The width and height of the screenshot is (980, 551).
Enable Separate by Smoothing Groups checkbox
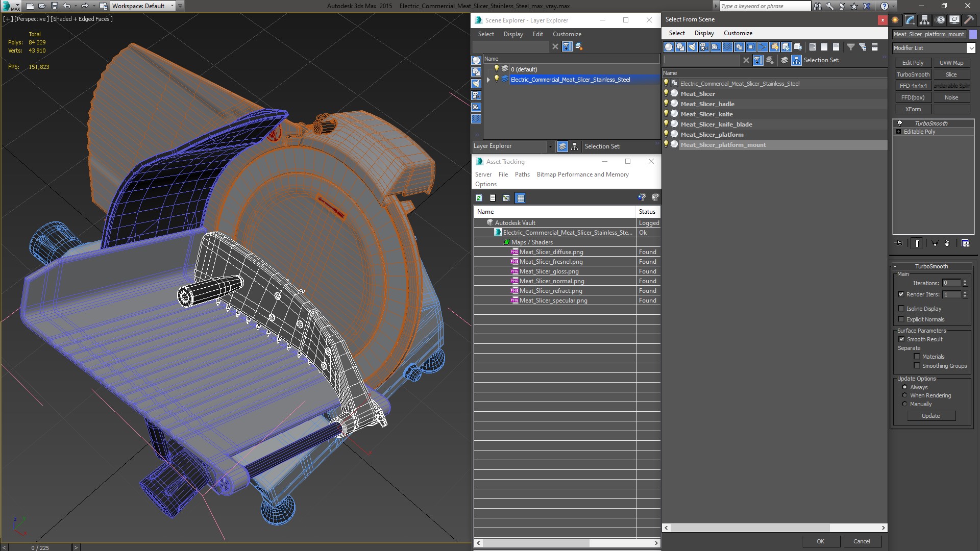(x=917, y=366)
